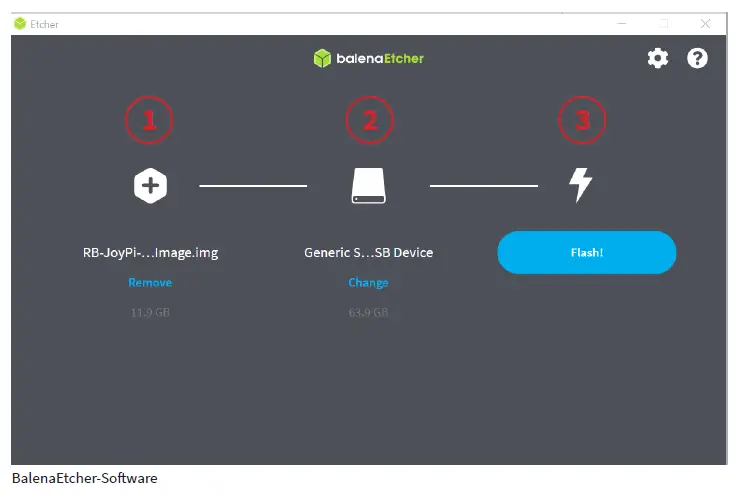The image size is (736, 494).
Task: Select the image plus hexagon icon
Action: (x=150, y=185)
